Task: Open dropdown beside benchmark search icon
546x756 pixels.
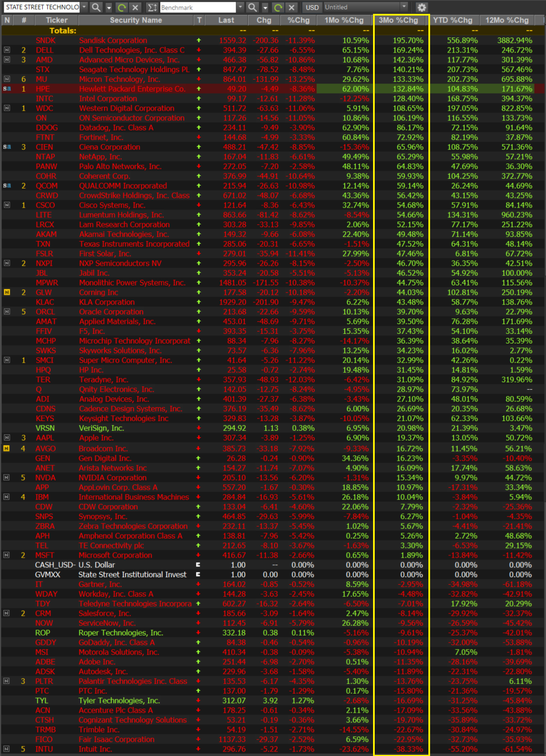Action: tap(265, 7)
